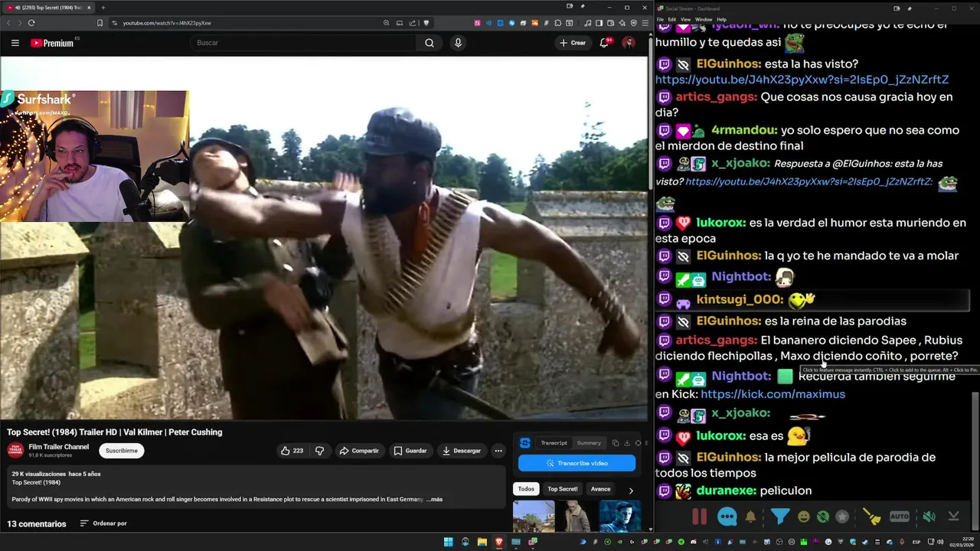Open YouTube notifications bell
Viewport: 980px width, 551px height.
[x=604, y=43]
